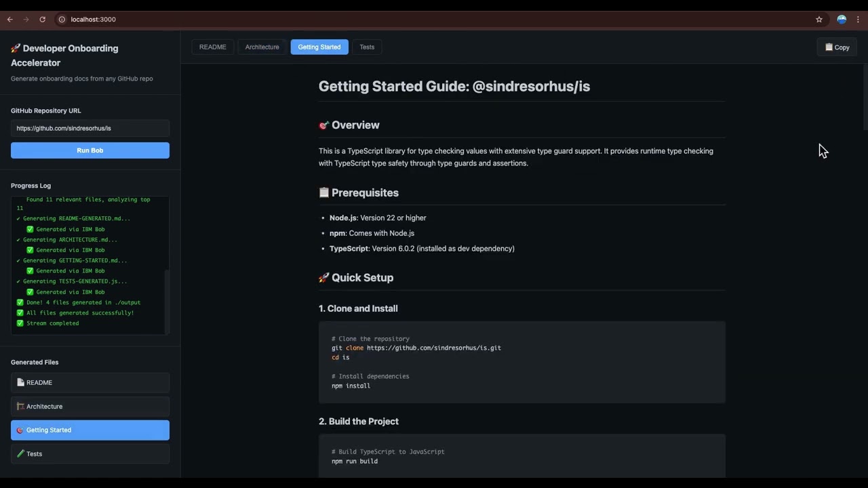Viewport: 868px width, 488px height.
Task: Click the "Overview" section heading
Action: coord(349,125)
